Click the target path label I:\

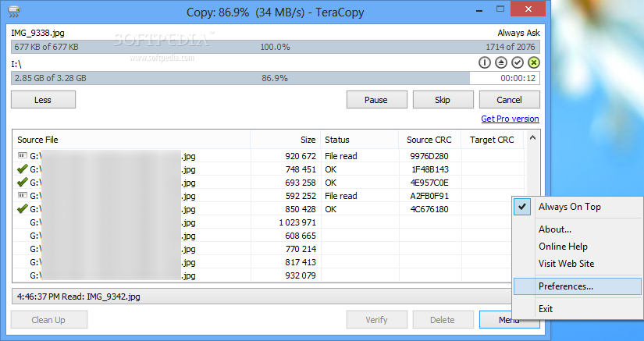click(16, 64)
